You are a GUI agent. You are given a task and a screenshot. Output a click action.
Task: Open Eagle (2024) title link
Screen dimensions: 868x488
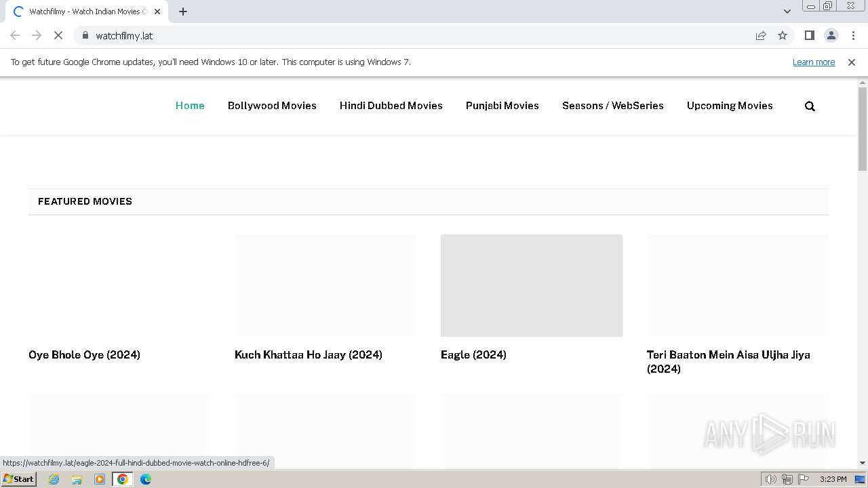473,354
